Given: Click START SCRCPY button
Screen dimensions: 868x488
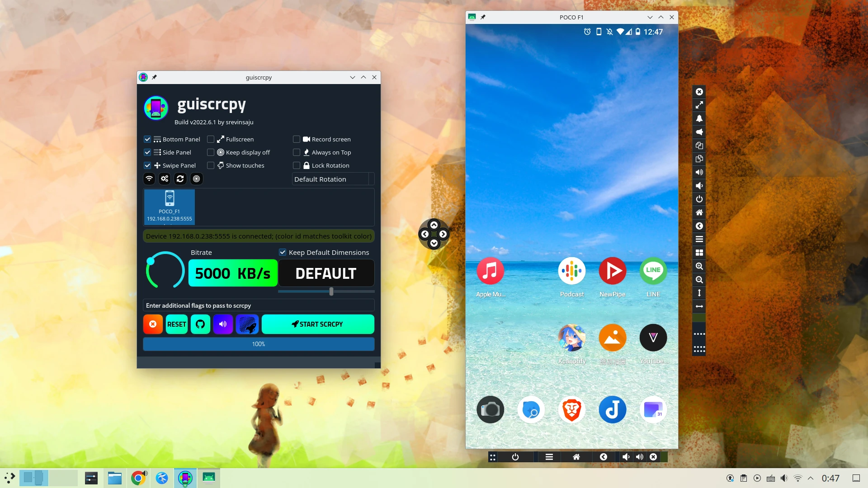Looking at the screenshot, I should [317, 324].
